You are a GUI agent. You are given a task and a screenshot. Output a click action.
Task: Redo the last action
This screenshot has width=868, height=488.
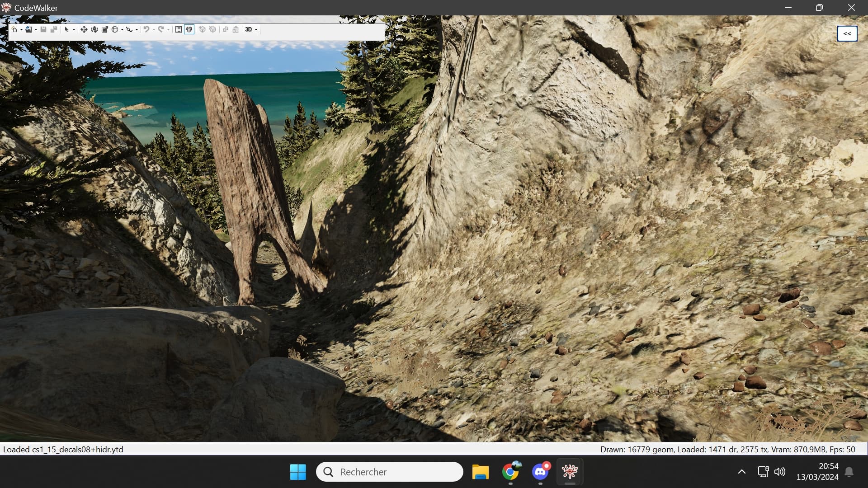(161, 30)
